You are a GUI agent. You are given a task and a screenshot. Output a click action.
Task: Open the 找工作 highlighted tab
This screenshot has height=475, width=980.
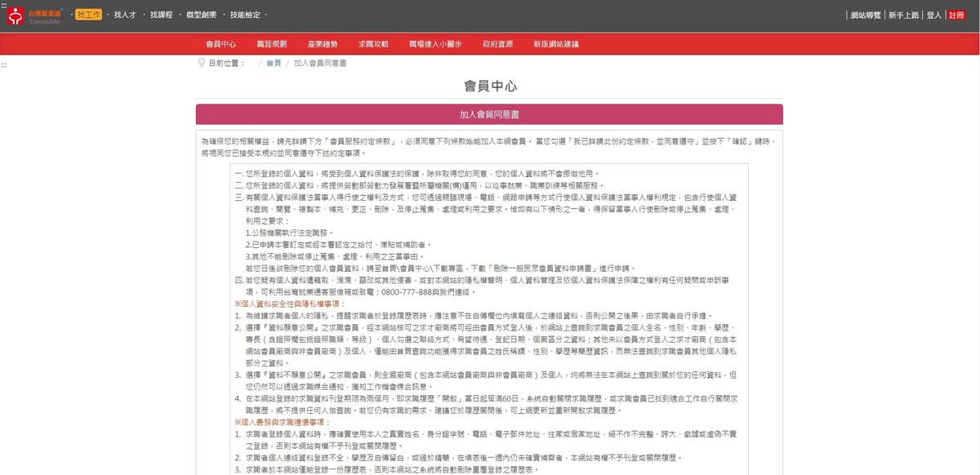[88, 16]
